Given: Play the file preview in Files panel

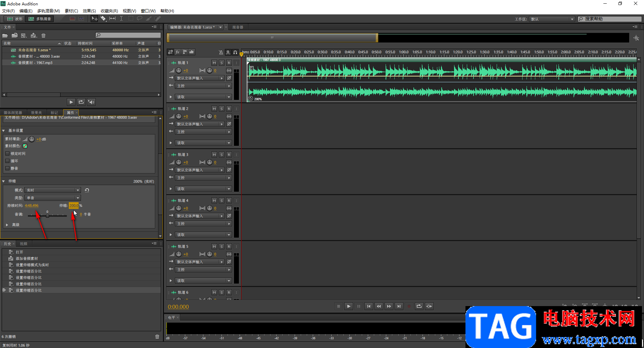Looking at the screenshot, I should pyautogui.click(x=71, y=102).
